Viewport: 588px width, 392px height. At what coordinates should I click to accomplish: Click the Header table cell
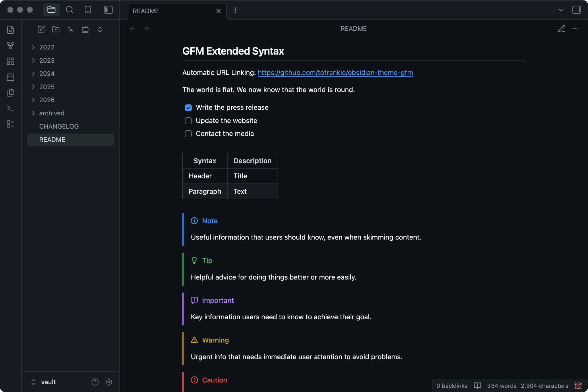pos(205,176)
